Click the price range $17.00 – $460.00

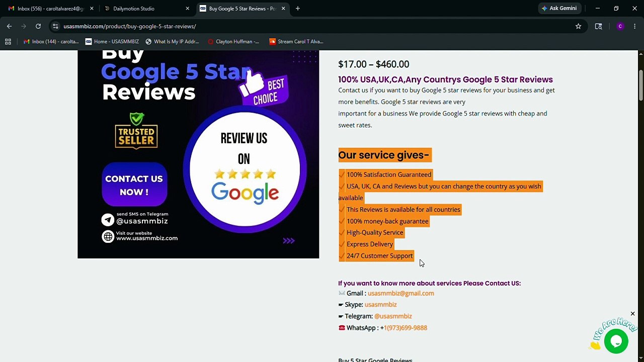pyautogui.click(x=374, y=64)
